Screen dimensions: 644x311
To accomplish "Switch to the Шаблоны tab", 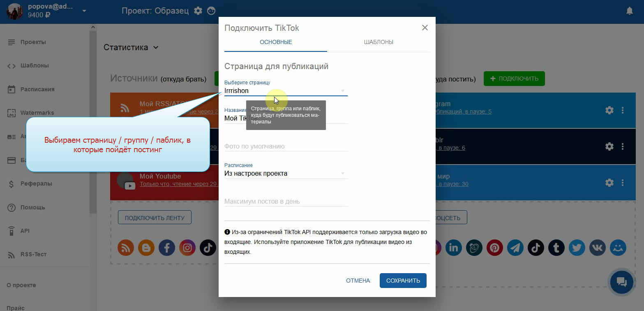I will point(379,42).
